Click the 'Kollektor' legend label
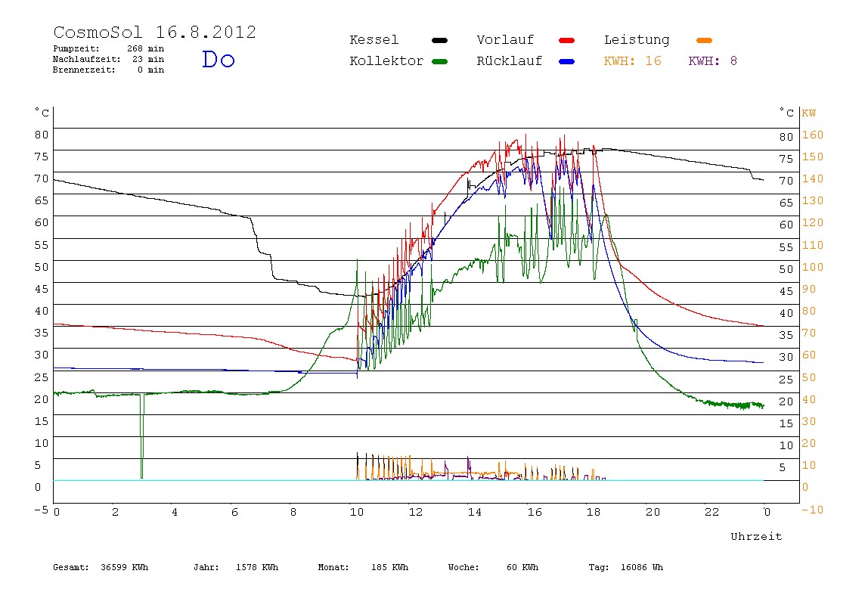Image resolution: width=868 pixels, height=614 pixels. (x=386, y=61)
